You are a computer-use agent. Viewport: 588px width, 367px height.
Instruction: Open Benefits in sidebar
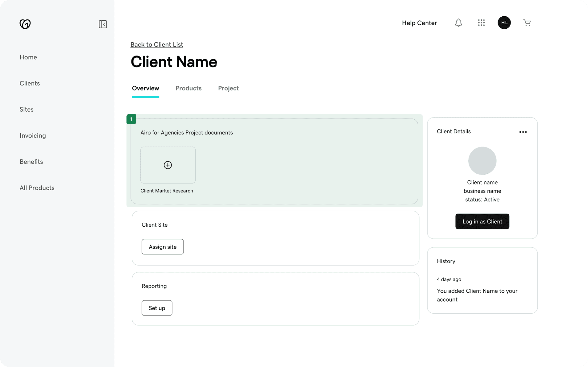click(31, 162)
